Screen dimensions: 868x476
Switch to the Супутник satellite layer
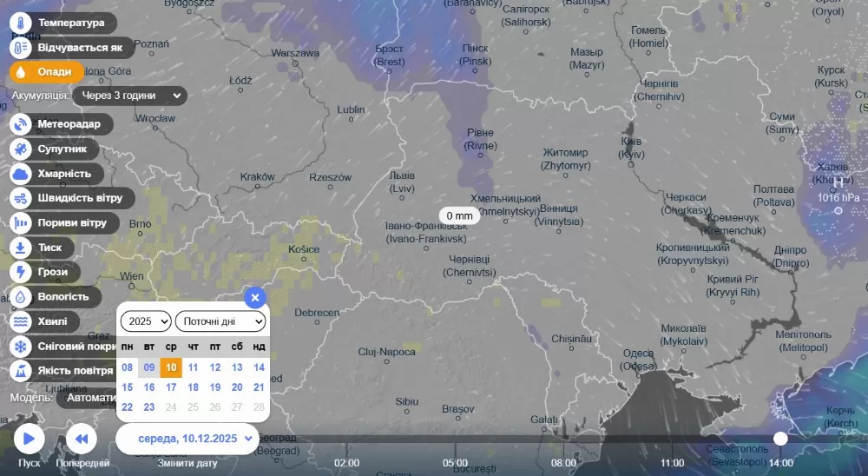point(21,149)
